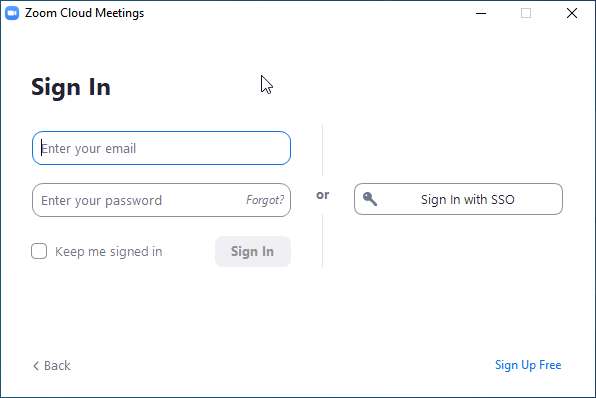Minimize the Zoom Cloud Meetings window
Viewport: 596px width, 398px height.
click(481, 13)
